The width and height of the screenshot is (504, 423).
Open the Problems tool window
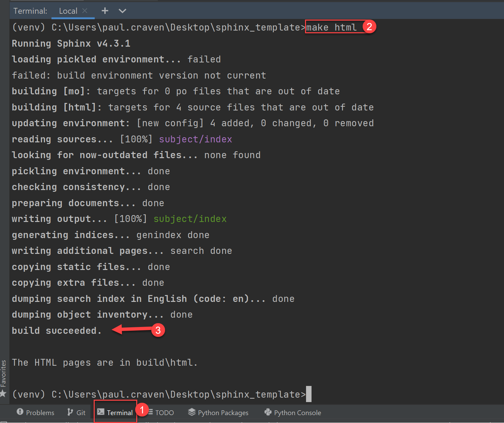(35, 412)
